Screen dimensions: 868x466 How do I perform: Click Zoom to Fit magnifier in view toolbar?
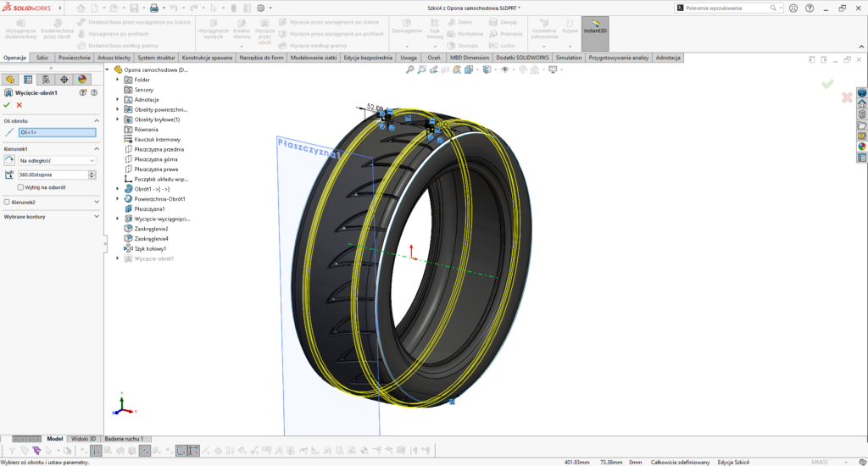coord(409,69)
